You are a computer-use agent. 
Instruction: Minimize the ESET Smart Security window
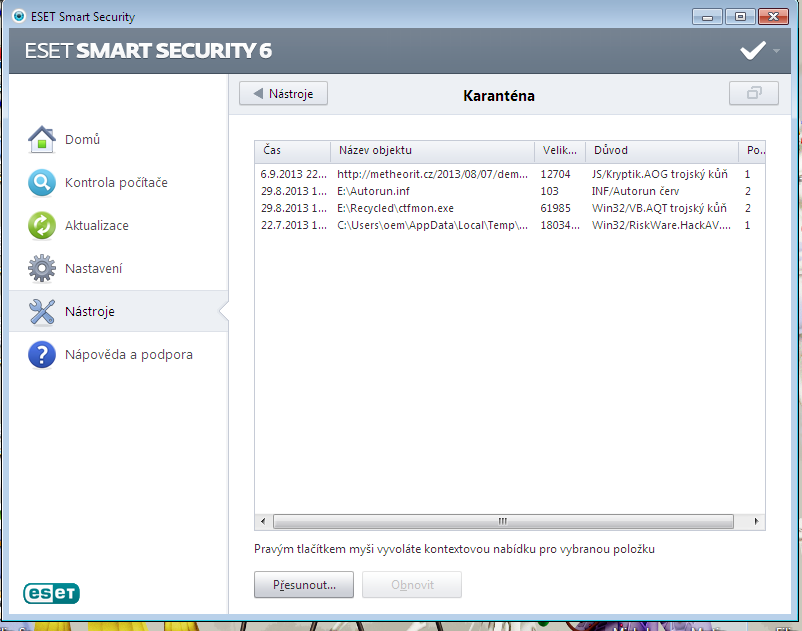pos(707,17)
